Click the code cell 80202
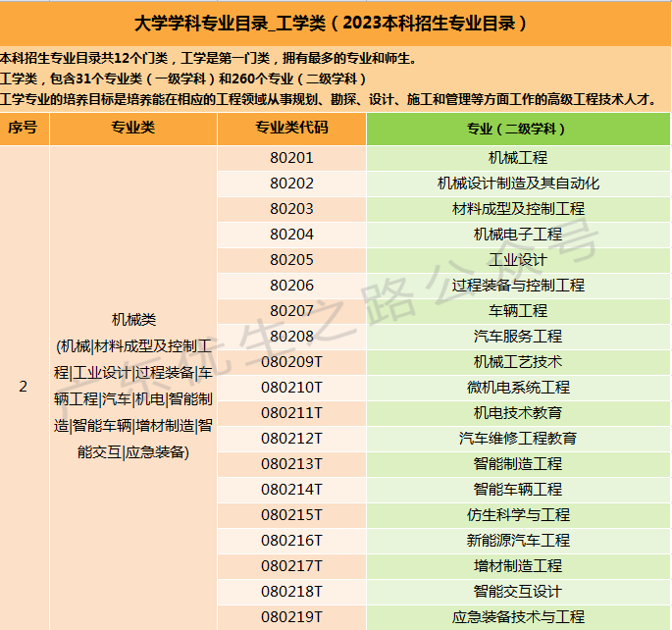This screenshot has width=672, height=630. pos(292,184)
